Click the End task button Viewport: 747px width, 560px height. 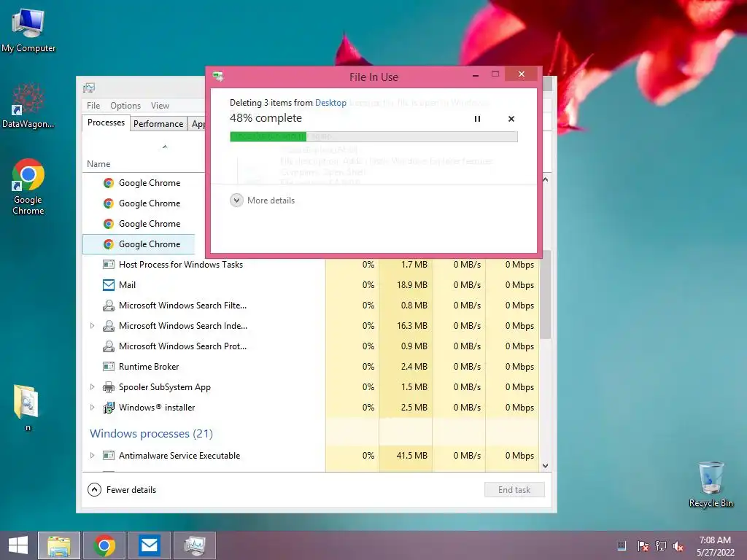click(514, 489)
